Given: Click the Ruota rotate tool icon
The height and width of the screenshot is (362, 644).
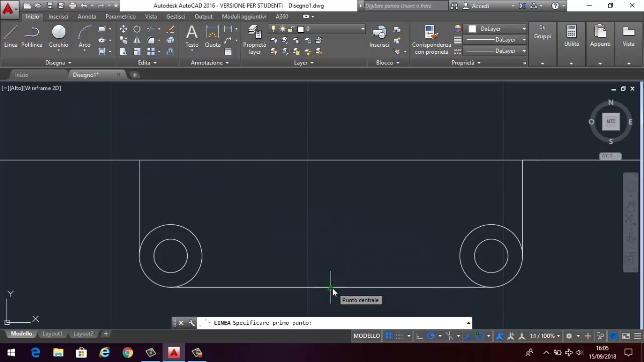Looking at the screenshot, I should coord(137,29).
